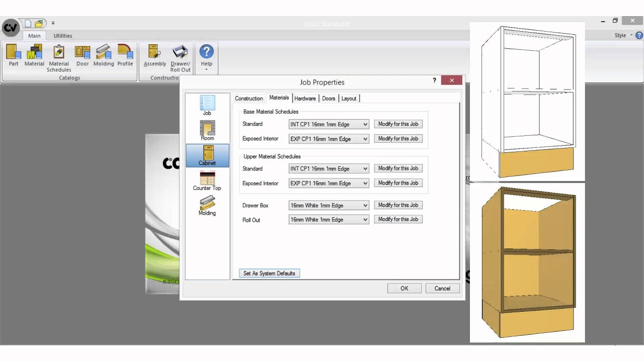
Task: Click the Job Properties title bar
Action: 322,82
